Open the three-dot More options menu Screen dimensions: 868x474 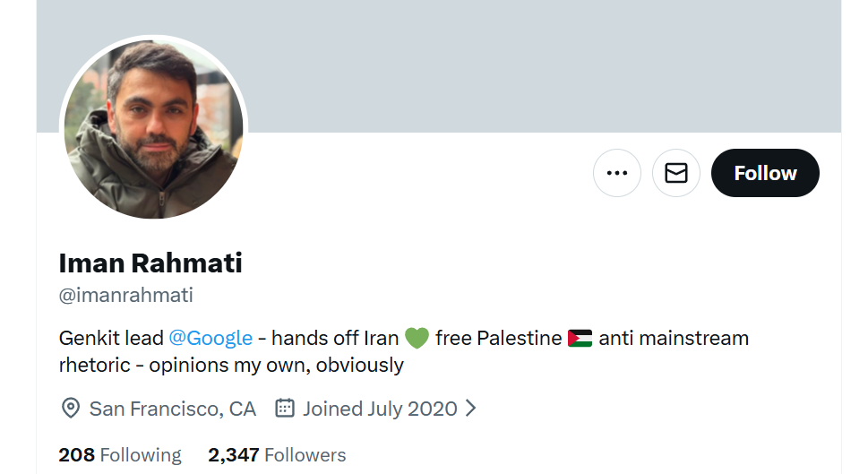(617, 173)
